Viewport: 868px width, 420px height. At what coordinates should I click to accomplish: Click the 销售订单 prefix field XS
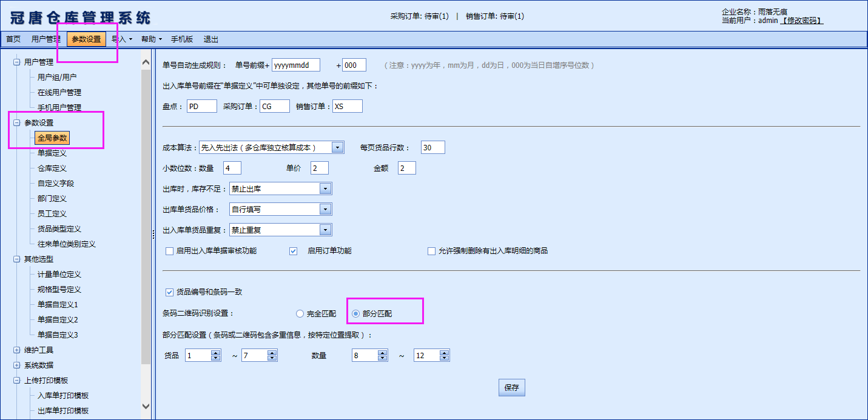point(348,106)
